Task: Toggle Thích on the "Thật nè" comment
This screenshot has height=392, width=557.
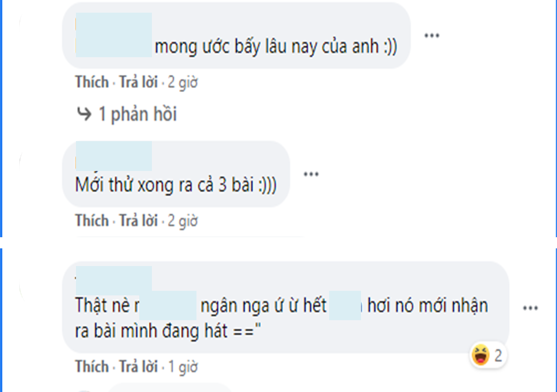Action: pos(92,366)
